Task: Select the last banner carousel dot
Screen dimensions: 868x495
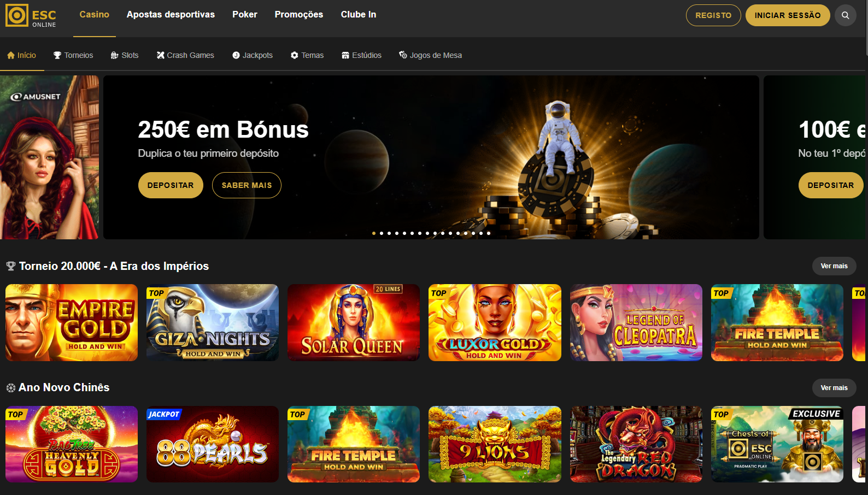Action: (x=489, y=233)
